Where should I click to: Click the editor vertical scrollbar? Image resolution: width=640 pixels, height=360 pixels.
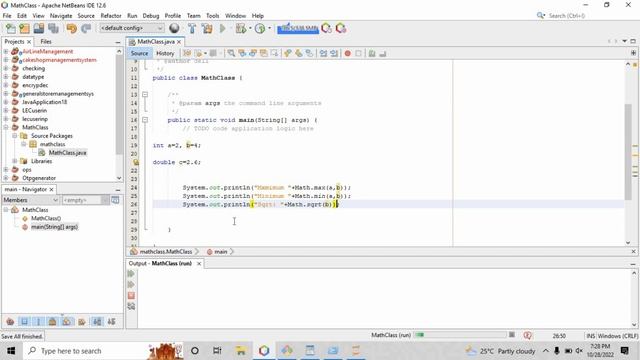tap(628, 152)
